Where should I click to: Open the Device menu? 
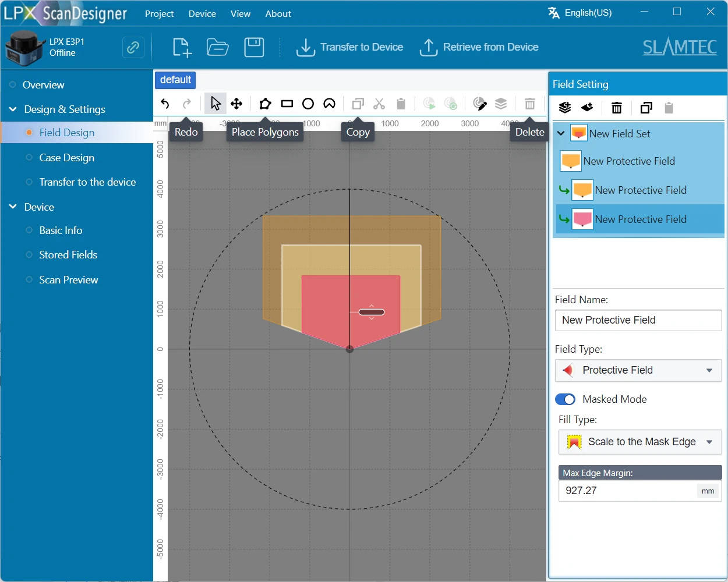[202, 13]
